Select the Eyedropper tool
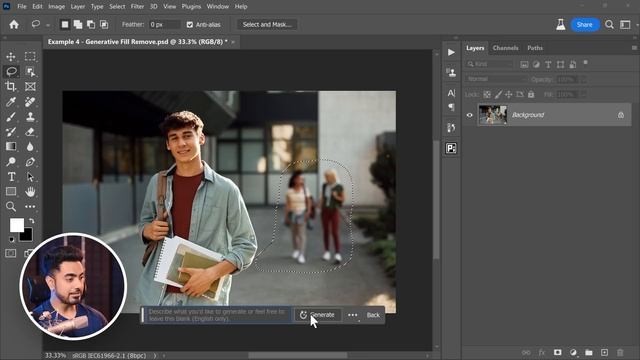This screenshot has width=640, height=360. [x=11, y=101]
